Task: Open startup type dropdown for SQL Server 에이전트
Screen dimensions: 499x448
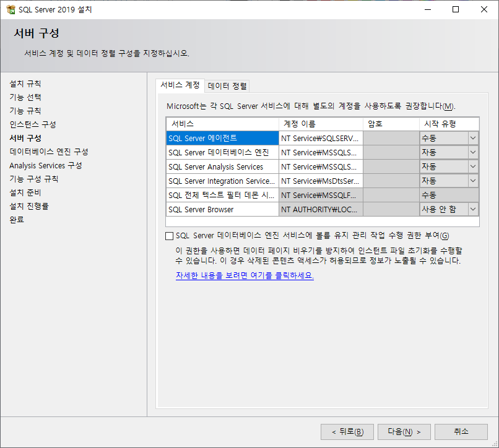Action: 473,138
